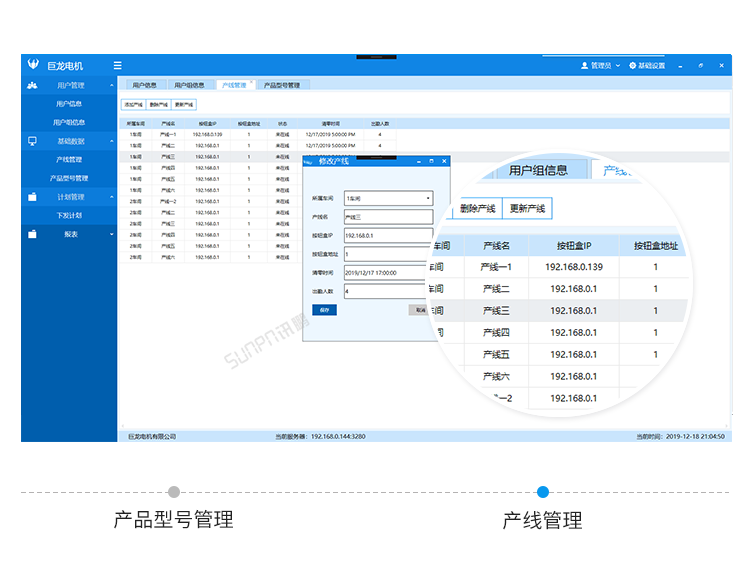Switch to the 用户信息 tab
Screen dimensions: 750x586
[x=144, y=86]
